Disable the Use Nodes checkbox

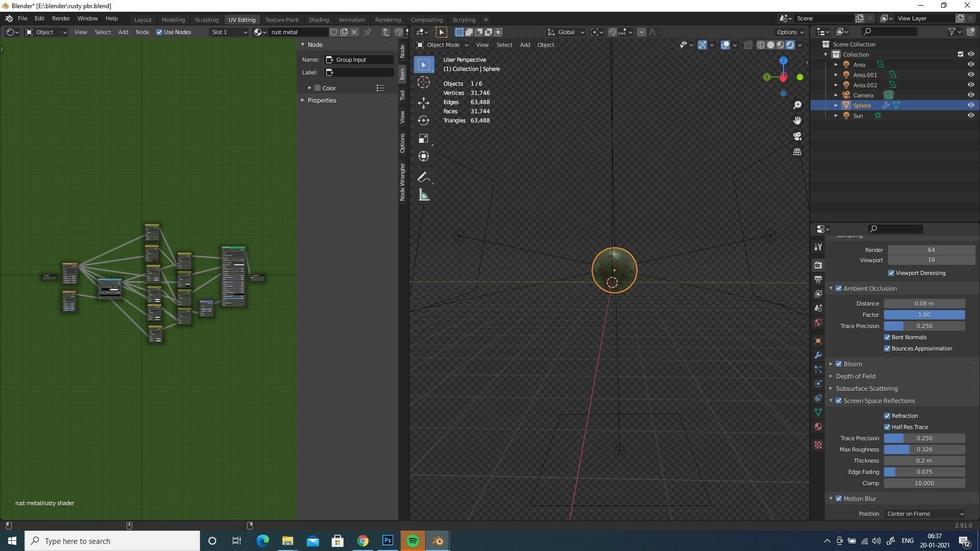pyautogui.click(x=159, y=32)
